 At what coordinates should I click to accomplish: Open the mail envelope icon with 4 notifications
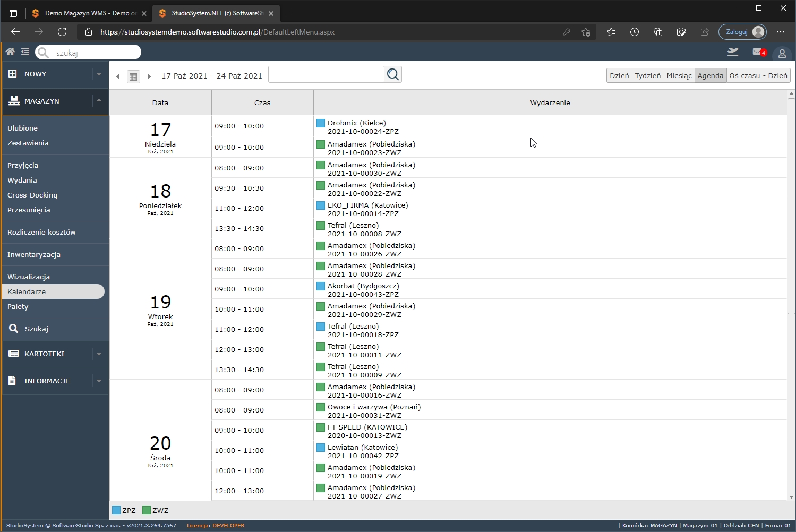tap(756, 52)
